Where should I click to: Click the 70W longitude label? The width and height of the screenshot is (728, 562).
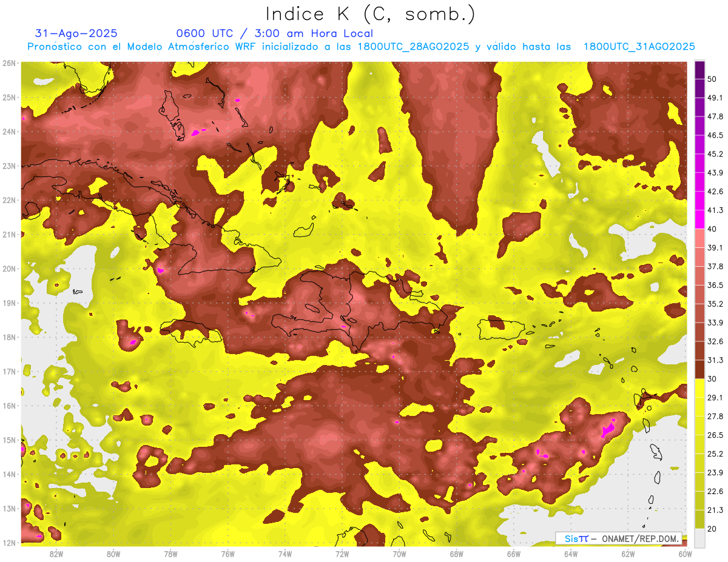399,554
